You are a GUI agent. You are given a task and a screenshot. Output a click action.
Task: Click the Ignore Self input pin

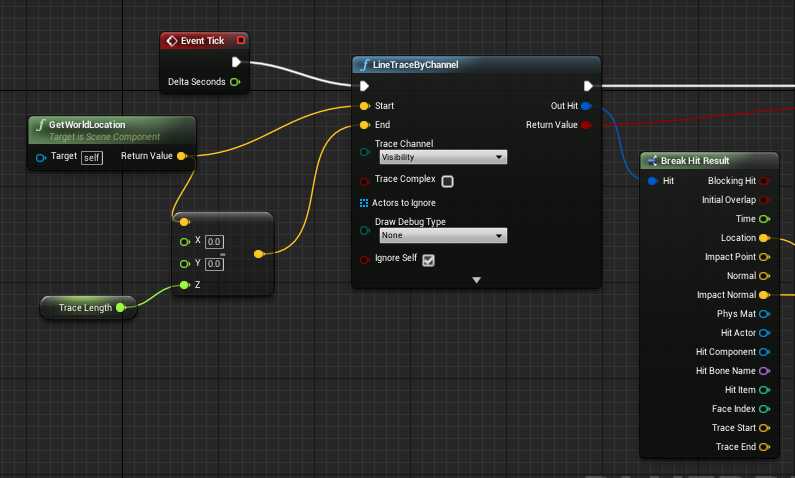tap(365, 260)
